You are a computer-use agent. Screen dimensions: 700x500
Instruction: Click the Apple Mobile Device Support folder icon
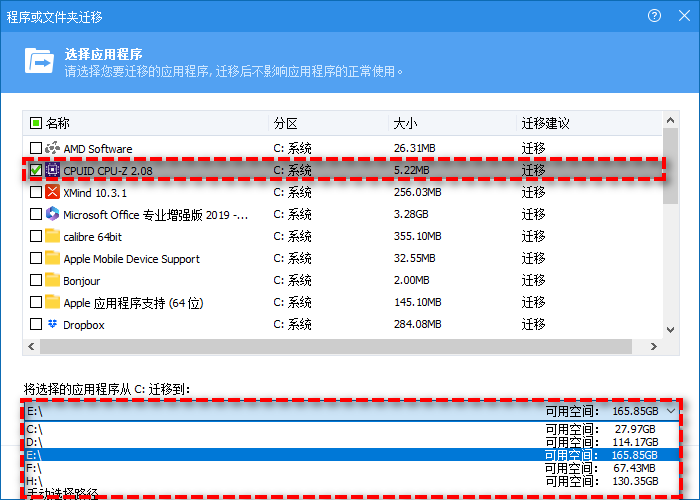pos(52,258)
